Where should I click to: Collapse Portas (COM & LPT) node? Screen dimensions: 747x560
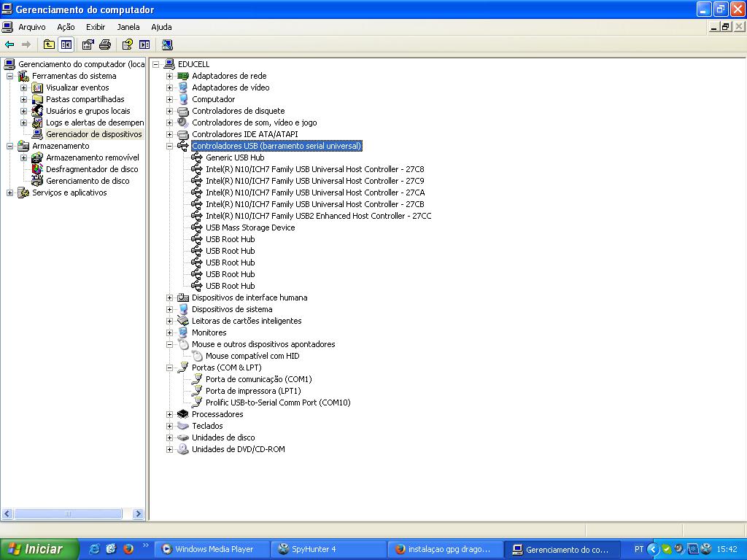(x=169, y=367)
